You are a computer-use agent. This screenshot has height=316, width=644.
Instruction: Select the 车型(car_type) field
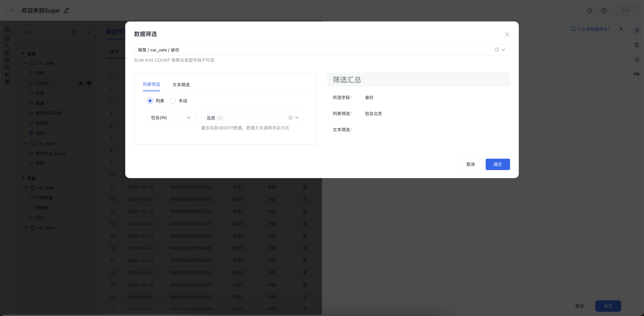click(x=50, y=153)
